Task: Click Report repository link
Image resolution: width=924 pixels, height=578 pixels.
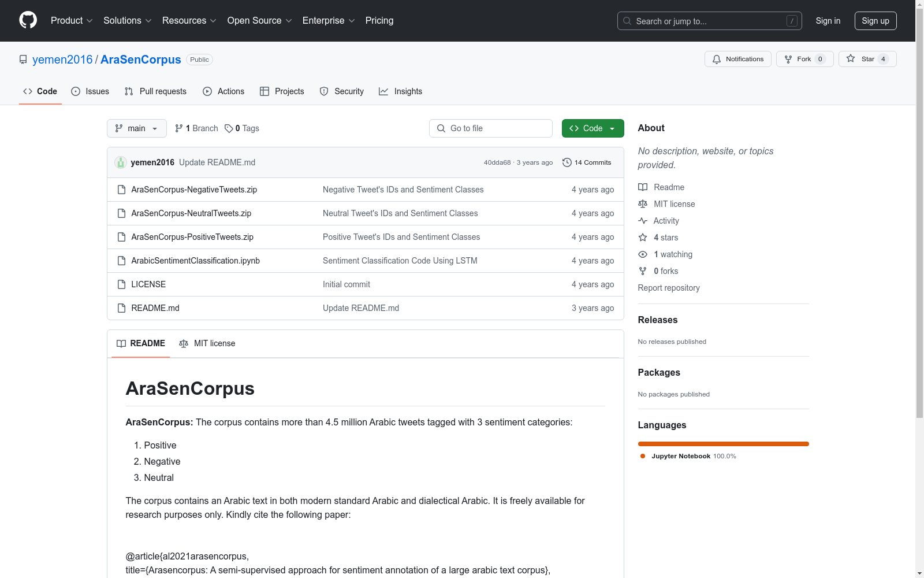Action: (x=669, y=288)
